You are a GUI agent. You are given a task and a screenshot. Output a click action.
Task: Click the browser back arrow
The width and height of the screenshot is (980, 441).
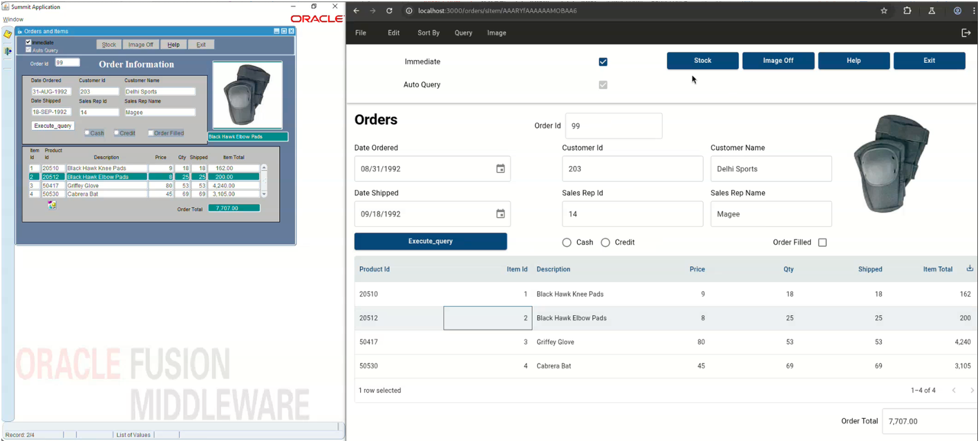pyautogui.click(x=357, y=11)
